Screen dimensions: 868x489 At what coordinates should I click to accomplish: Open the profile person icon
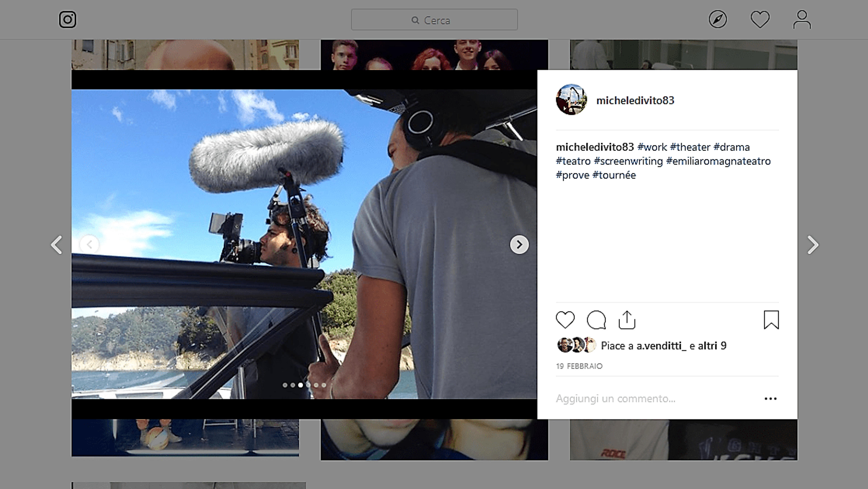802,19
